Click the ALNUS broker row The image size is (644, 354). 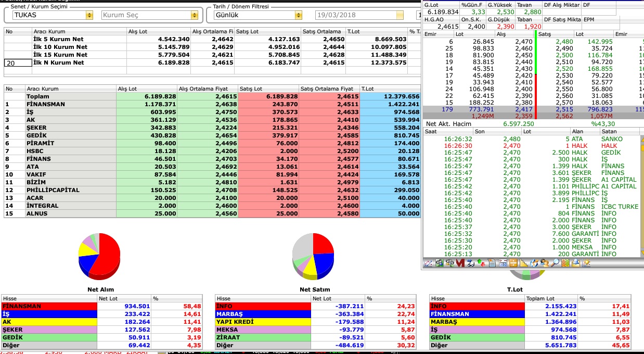pyautogui.click(x=212, y=213)
